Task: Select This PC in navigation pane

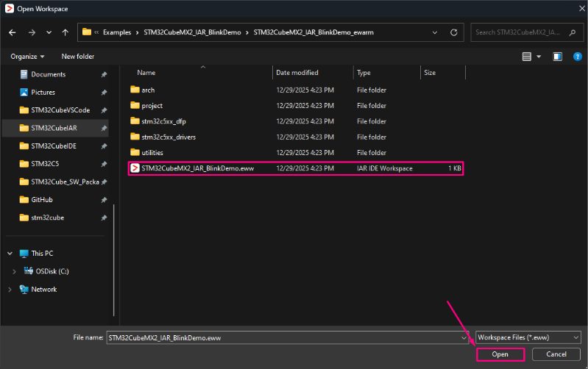Action: 42,254
